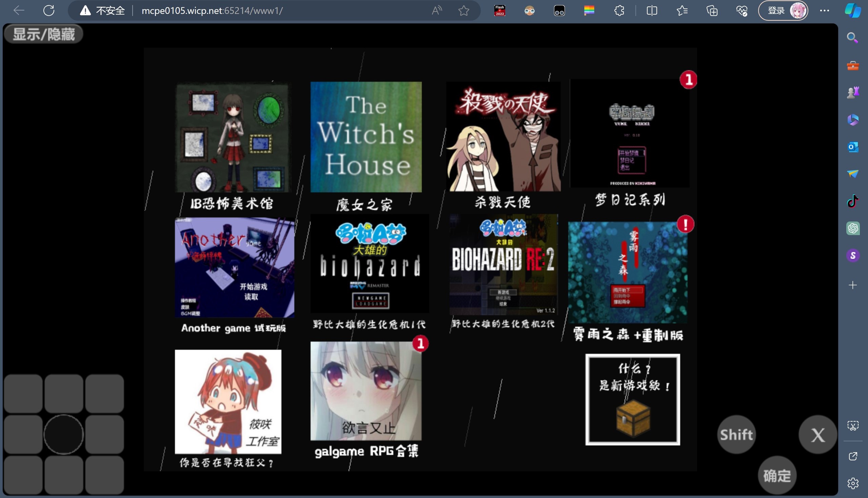
Task: Click the 你是否在寻找狂父 caption
Action: click(x=226, y=463)
